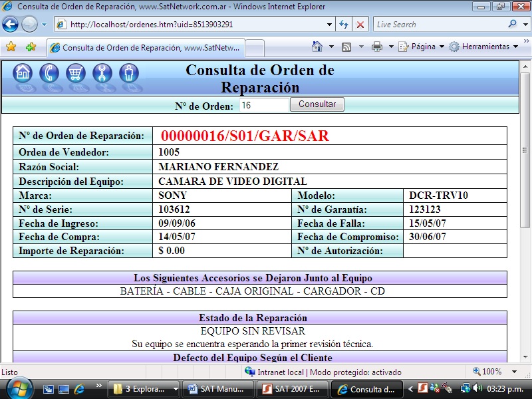Click the Add to Favorites icon
This screenshot has height=399, width=532.
(x=31, y=47)
